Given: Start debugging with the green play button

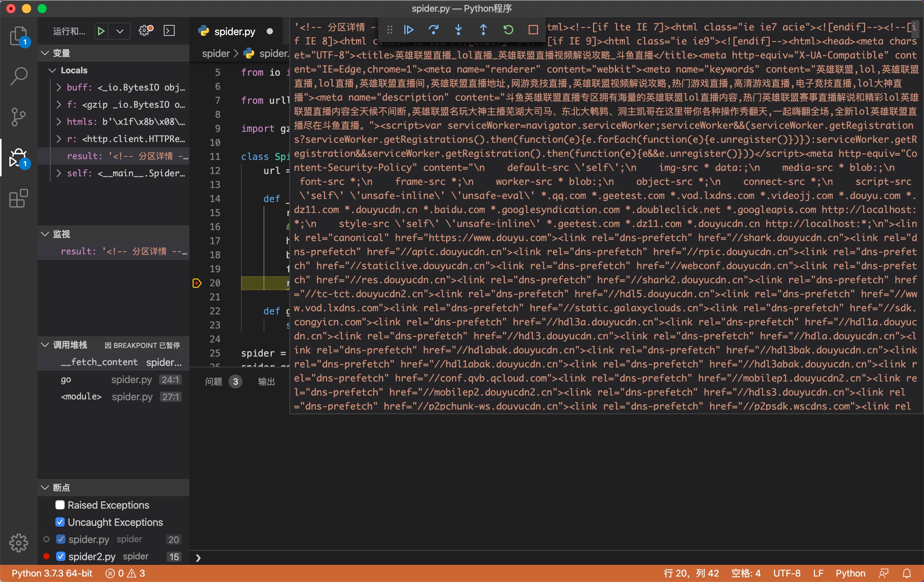Looking at the screenshot, I should [101, 31].
